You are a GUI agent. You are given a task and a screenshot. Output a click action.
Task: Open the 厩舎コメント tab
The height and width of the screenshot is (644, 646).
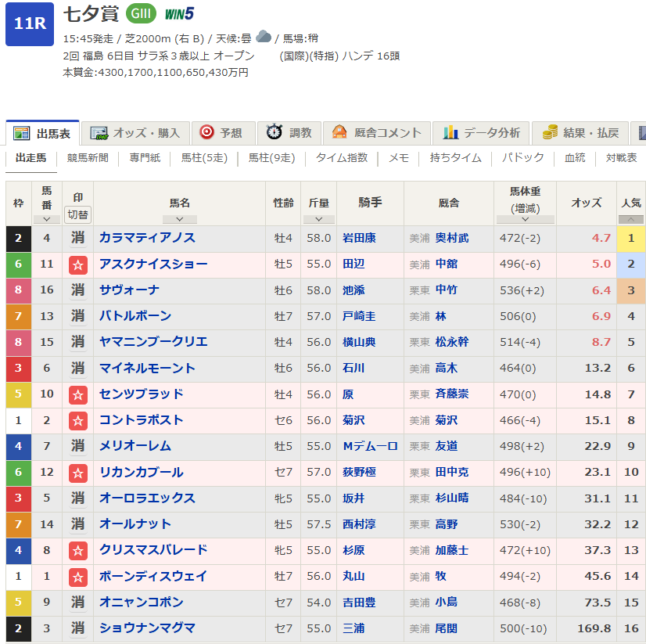(377, 133)
